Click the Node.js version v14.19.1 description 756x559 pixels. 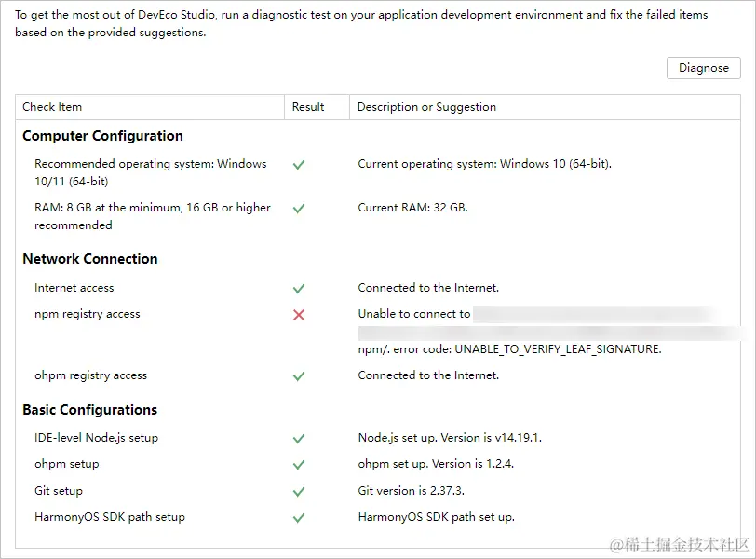[450, 438]
